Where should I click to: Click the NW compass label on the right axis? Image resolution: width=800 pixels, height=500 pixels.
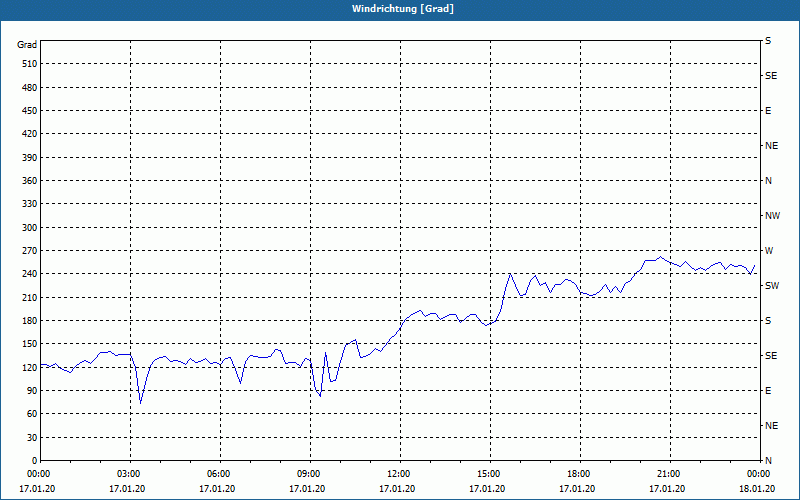(772, 216)
